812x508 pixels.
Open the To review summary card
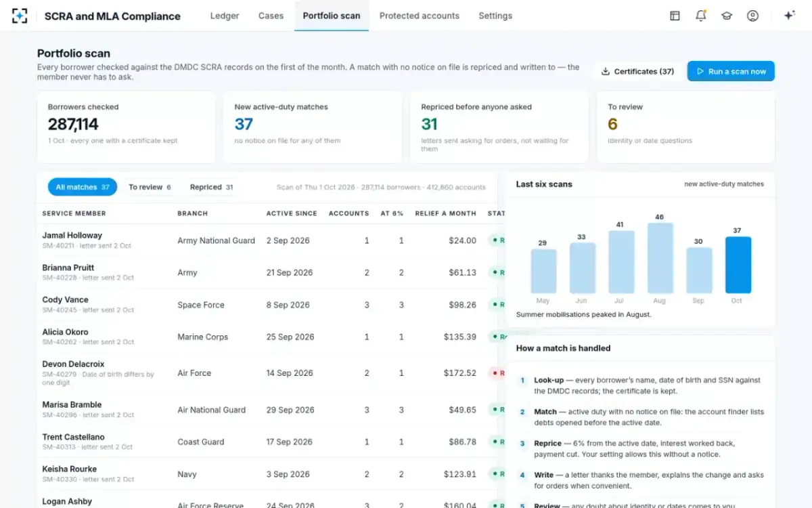tap(685, 127)
